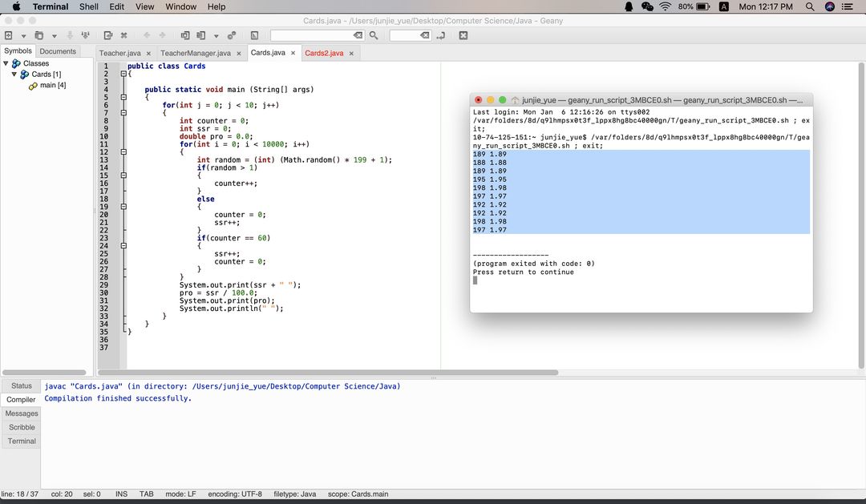The width and height of the screenshot is (866, 504).
Task: Click the javac "Cards.java" compiler line
Action: click(223, 386)
